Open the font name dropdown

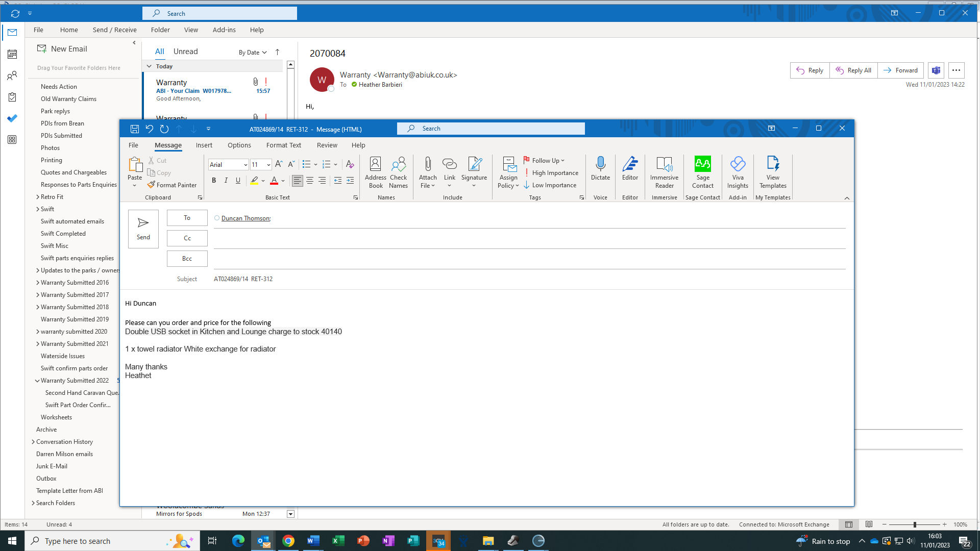[x=246, y=165]
